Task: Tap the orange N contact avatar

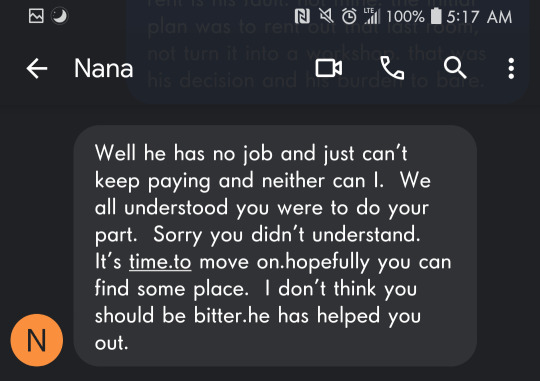Action: tap(37, 340)
